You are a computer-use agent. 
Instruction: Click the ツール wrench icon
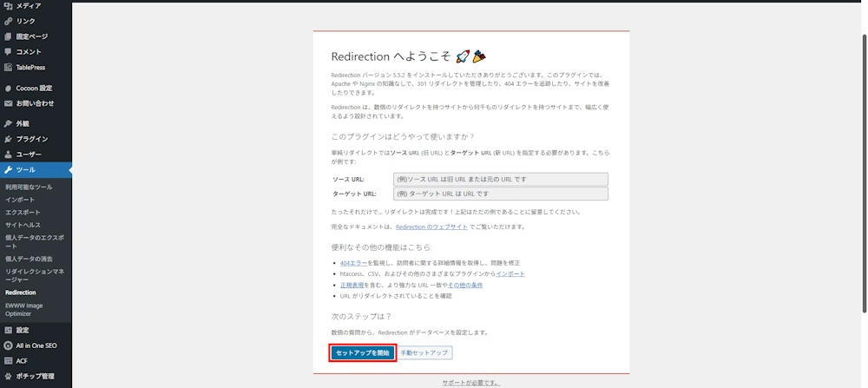coord(8,170)
